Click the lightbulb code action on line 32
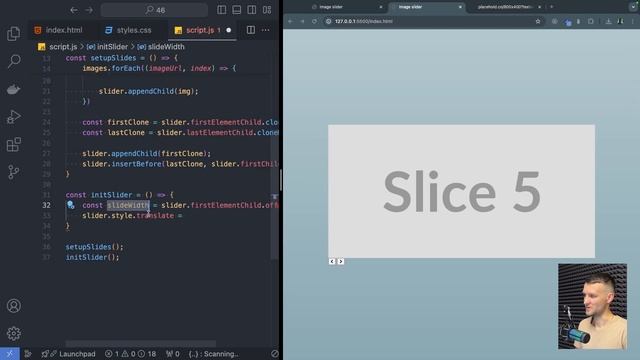This screenshot has width=640, height=360. (71, 205)
